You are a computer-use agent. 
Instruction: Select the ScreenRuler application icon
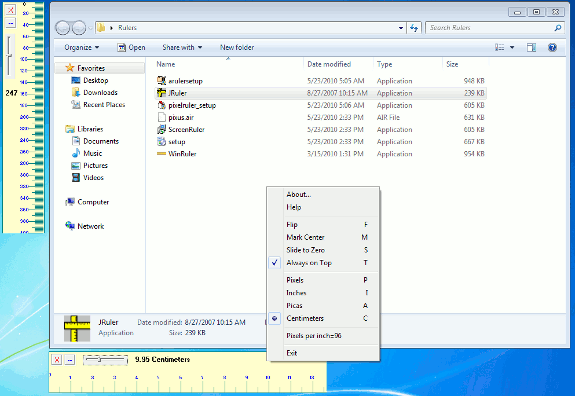pos(161,129)
